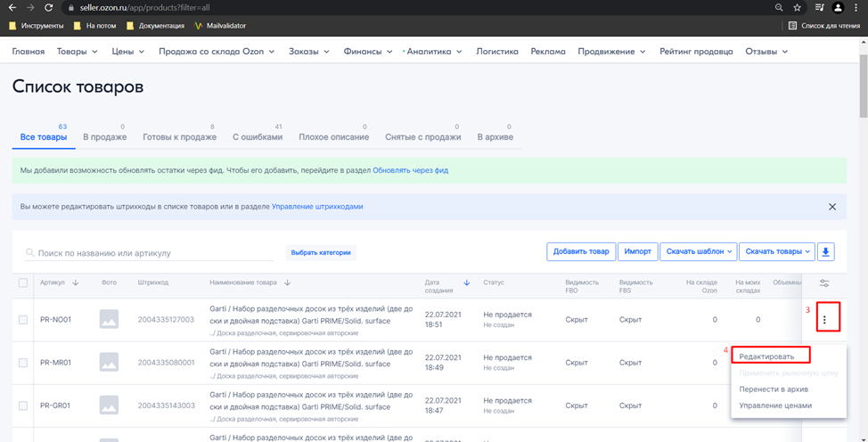Open the Инструменты bookmark folder
868x442 pixels.
tap(36, 26)
